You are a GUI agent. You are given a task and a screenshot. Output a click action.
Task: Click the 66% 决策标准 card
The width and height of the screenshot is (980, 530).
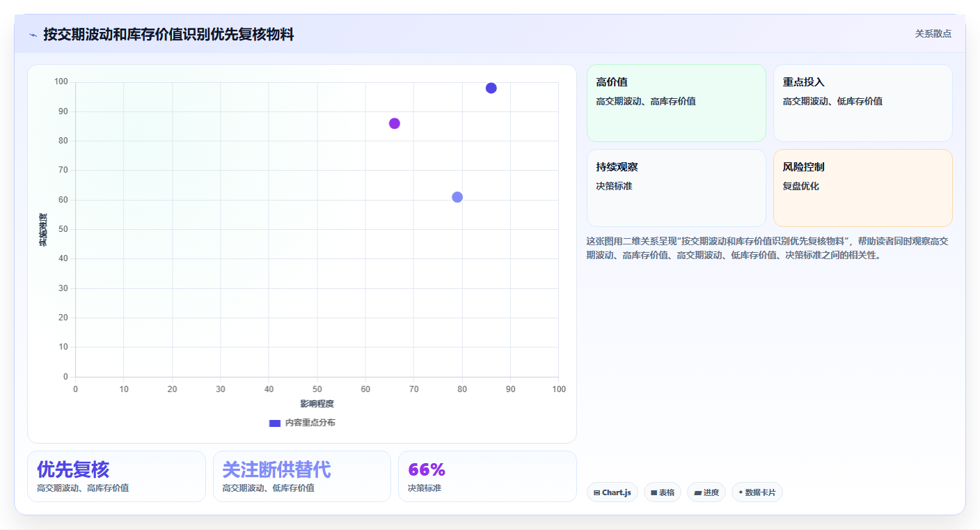click(487, 476)
